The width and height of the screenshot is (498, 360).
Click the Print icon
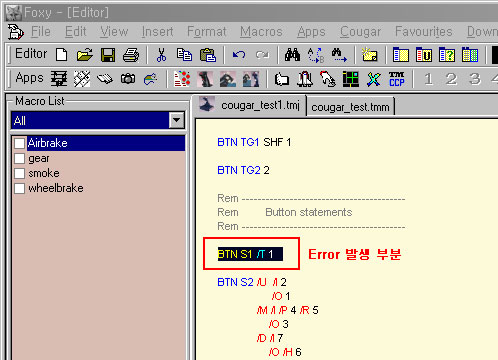(x=131, y=55)
